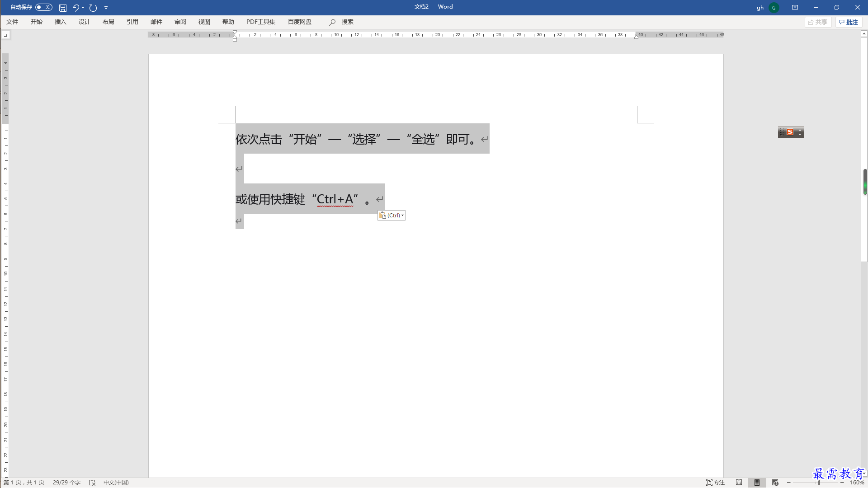
Task: Open the 布局 (Layout) tab
Action: [108, 22]
